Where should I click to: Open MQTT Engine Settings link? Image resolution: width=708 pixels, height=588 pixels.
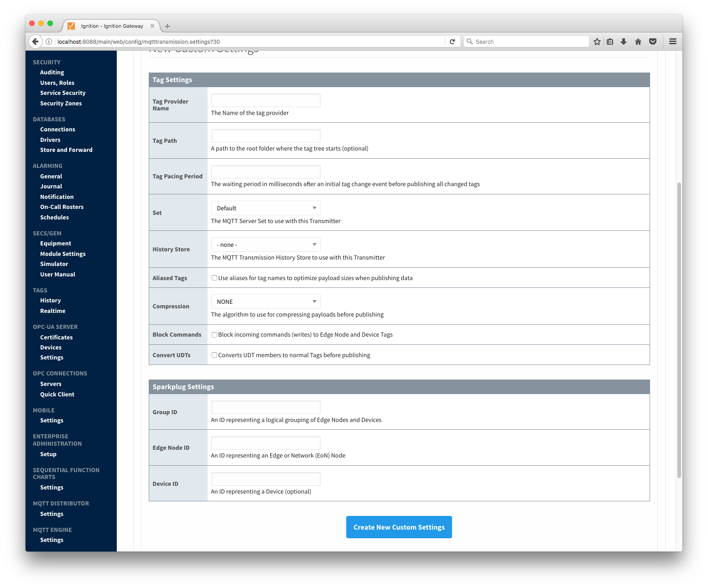[x=52, y=540]
